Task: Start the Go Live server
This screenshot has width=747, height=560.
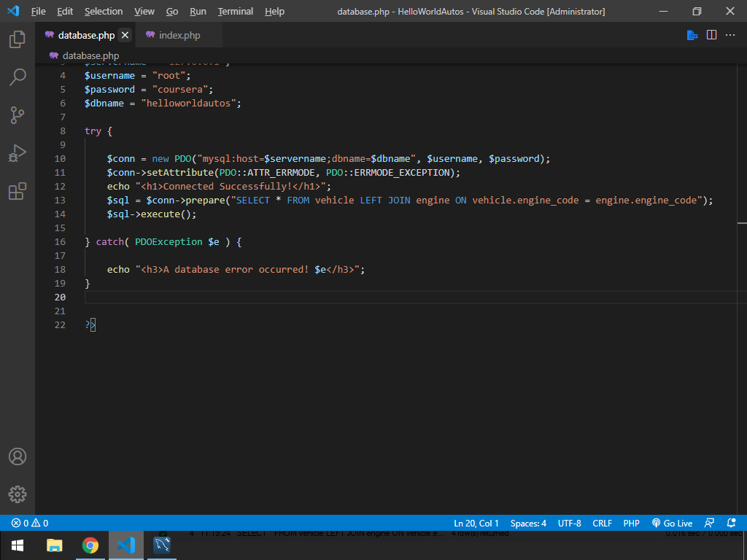Action: (x=672, y=523)
